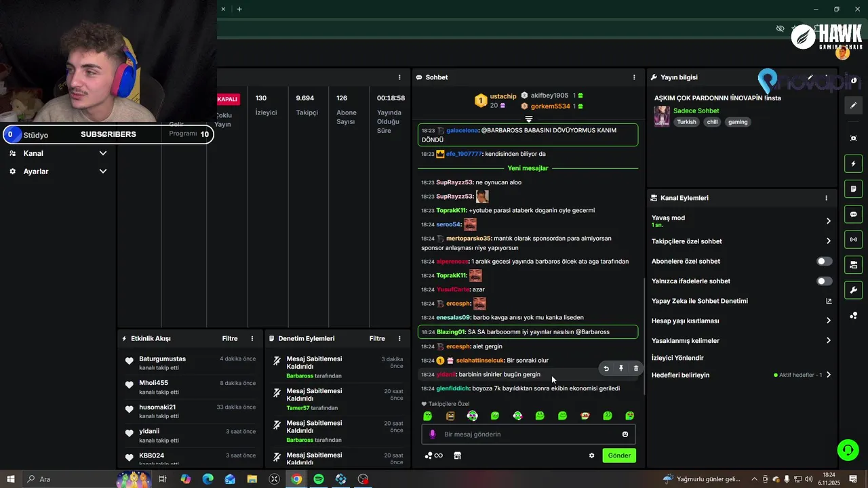
Task: Open a new browser tab with plus
Action: (x=239, y=9)
